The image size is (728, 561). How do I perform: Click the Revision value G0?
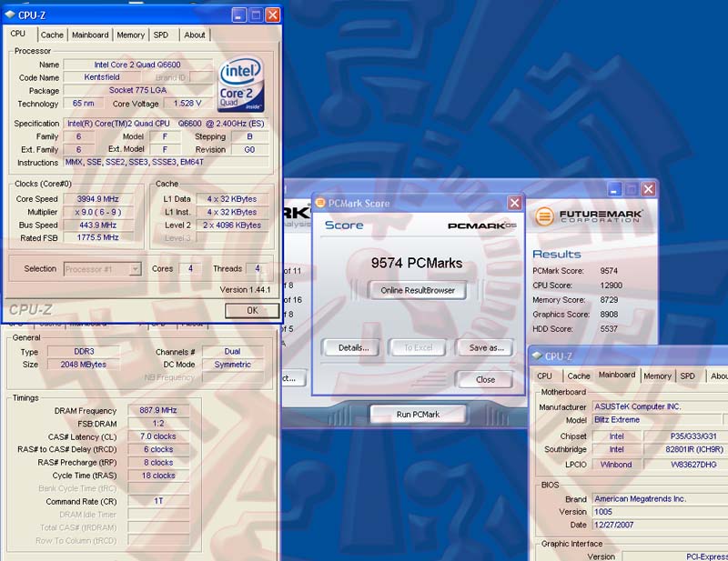[x=249, y=149]
